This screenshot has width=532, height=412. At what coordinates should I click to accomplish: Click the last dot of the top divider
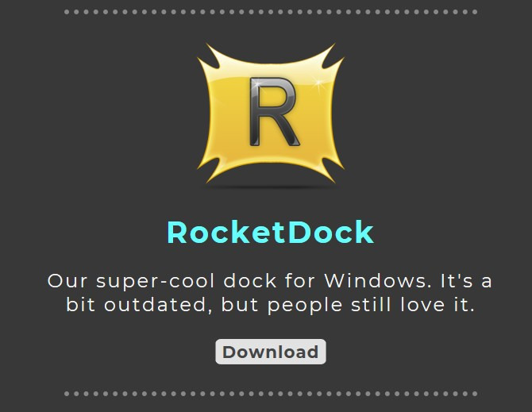(475, 12)
